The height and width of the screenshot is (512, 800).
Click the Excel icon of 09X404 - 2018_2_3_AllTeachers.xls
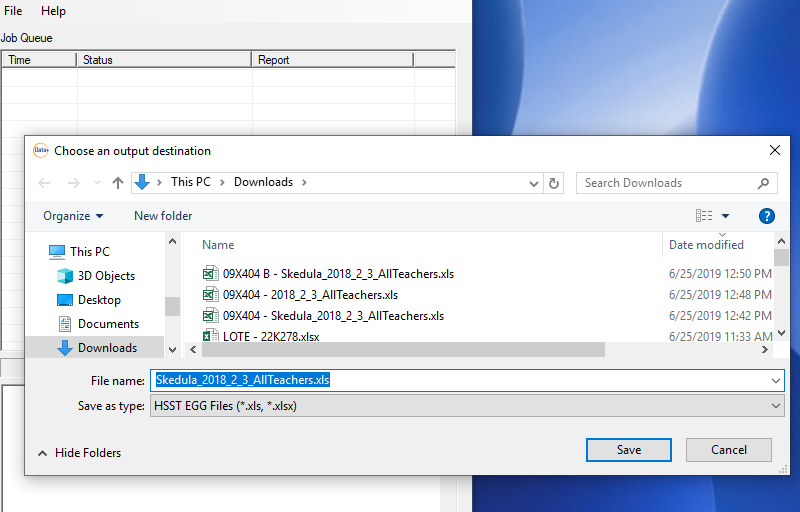(211, 294)
